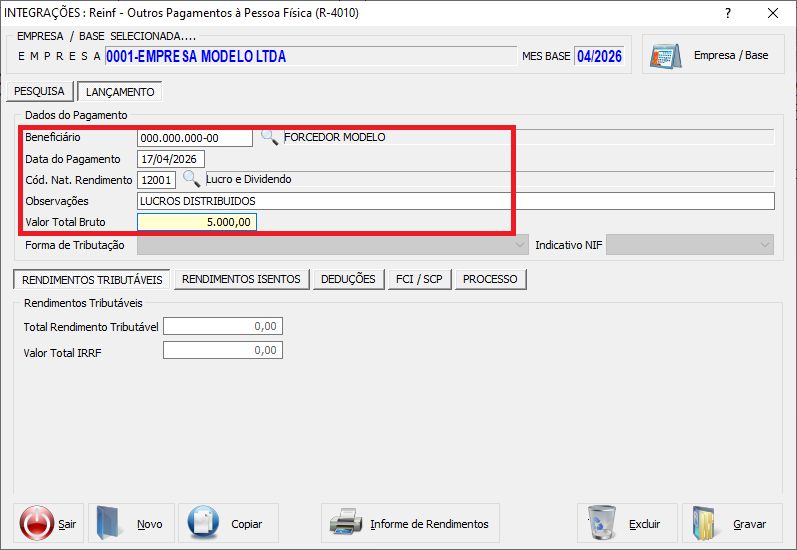Click the magnifier icon next to Beneficiário

(269, 137)
